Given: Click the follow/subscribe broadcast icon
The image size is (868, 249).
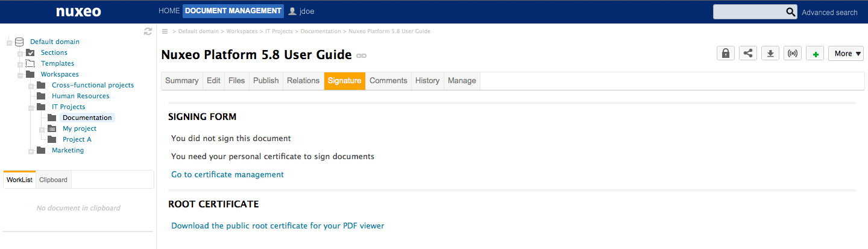Looking at the screenshot, I should click(x=793, y=53).
